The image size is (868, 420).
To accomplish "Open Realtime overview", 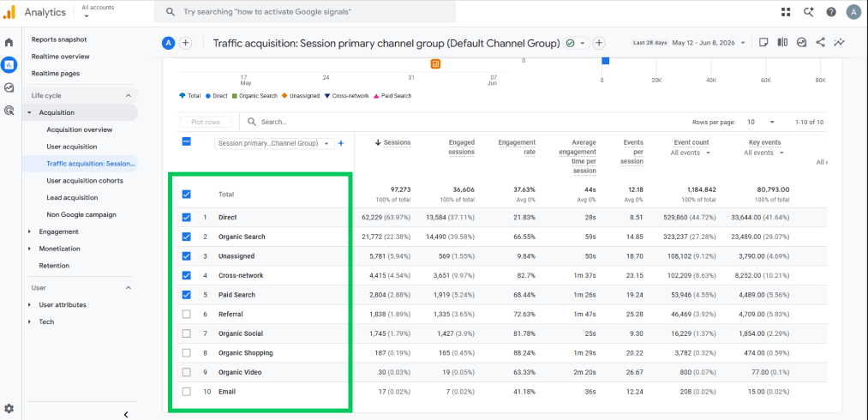I will click(x=60, y=57).
